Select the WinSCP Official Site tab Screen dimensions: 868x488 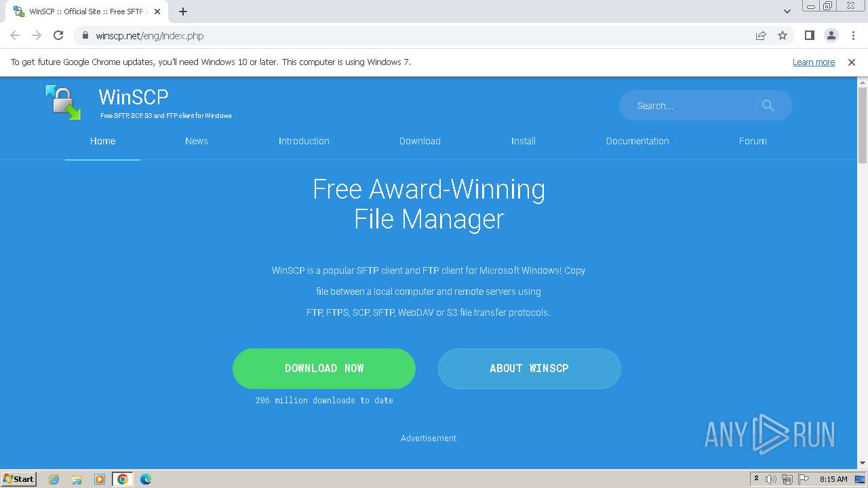click(x=85, y=12)
